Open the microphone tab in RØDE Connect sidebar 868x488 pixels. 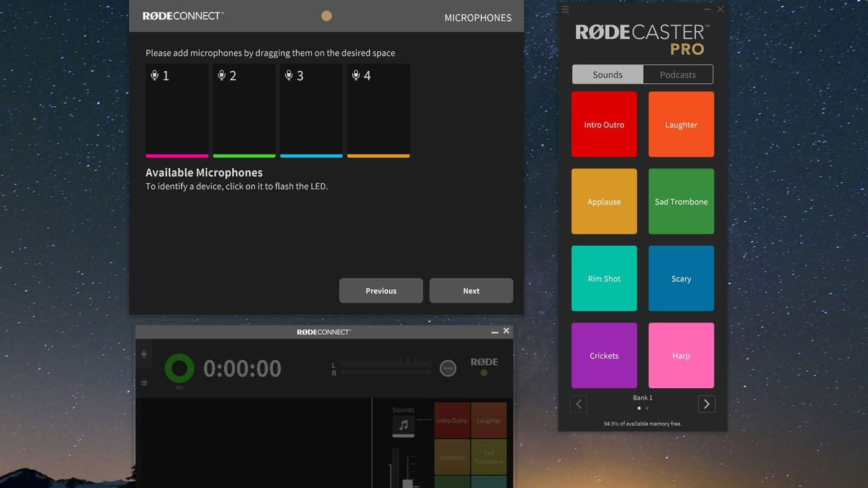click(x=144, y=354)
